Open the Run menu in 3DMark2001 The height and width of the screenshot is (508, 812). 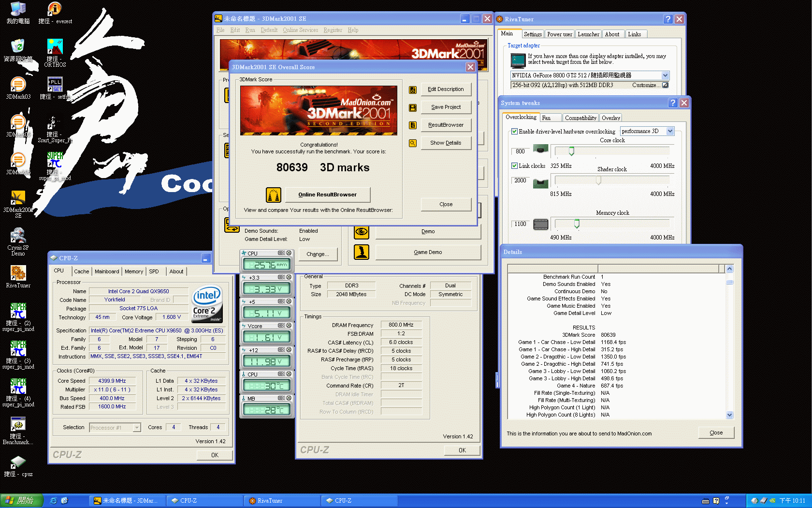click(250, 30)
